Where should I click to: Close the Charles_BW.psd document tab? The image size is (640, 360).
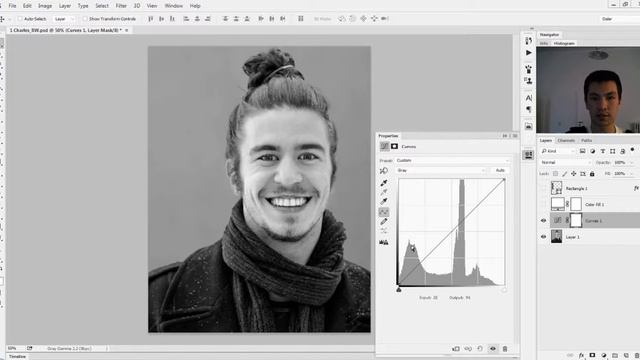(x=127, y=30)
